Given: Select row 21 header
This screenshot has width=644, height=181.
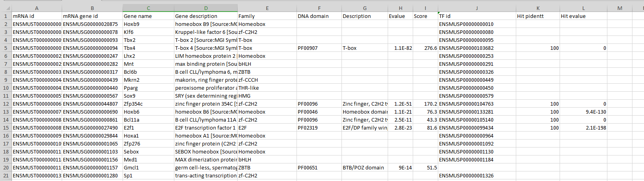Looking at the screenshot, I should (6, 175).
